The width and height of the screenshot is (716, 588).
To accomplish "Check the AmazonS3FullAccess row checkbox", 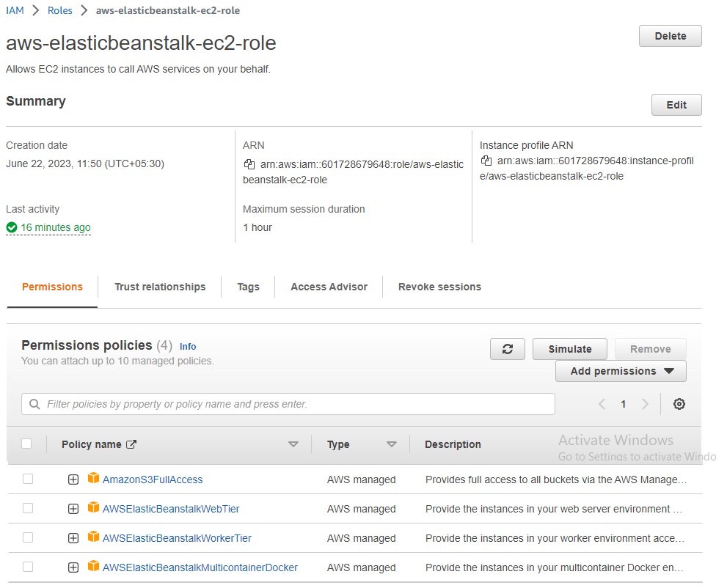I will [x=28, y=479].
